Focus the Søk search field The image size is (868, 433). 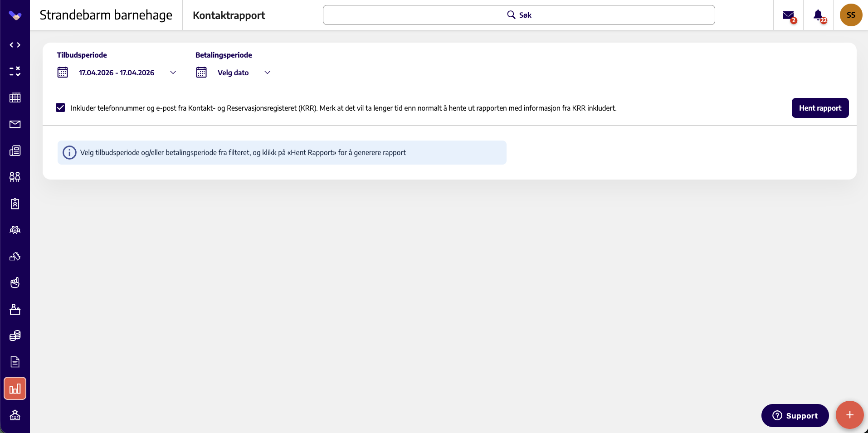(519, 15)
